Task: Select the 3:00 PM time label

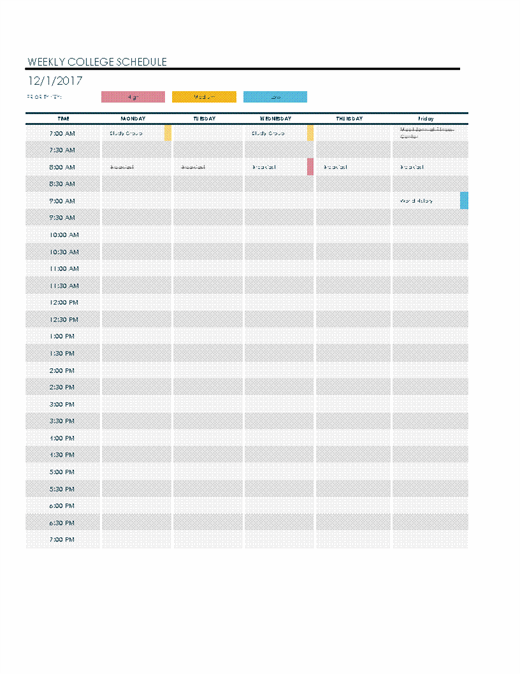Action: [62, 404]
